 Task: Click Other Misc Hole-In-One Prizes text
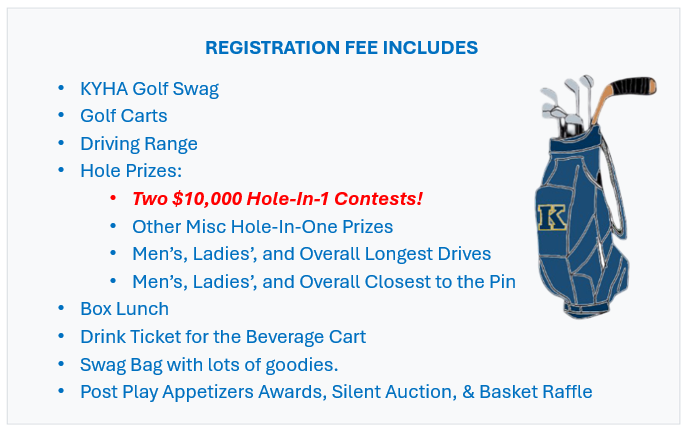pyautogui.click(x=262, y=227)
